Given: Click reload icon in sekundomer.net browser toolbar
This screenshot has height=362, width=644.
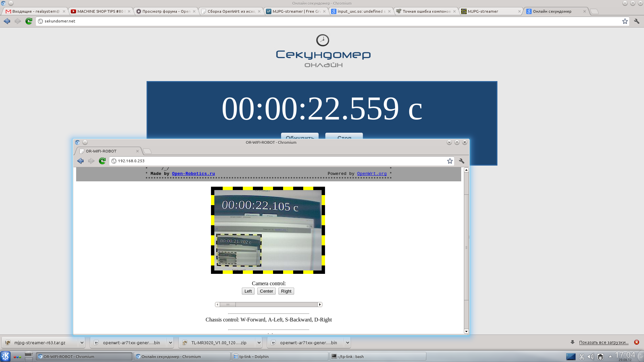Looking at the screenshot, I should [29, 21].
